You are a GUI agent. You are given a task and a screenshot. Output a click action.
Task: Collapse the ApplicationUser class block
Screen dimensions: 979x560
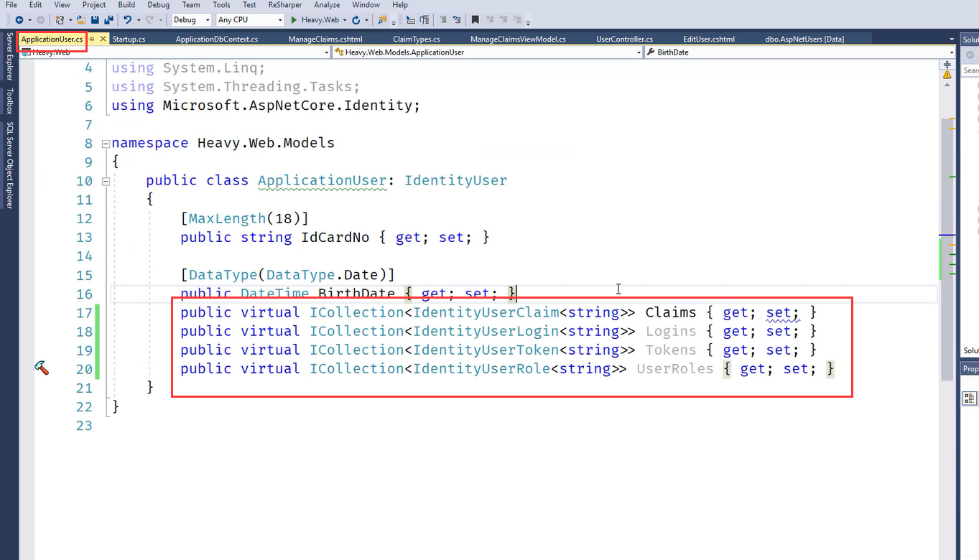point(106,181)
